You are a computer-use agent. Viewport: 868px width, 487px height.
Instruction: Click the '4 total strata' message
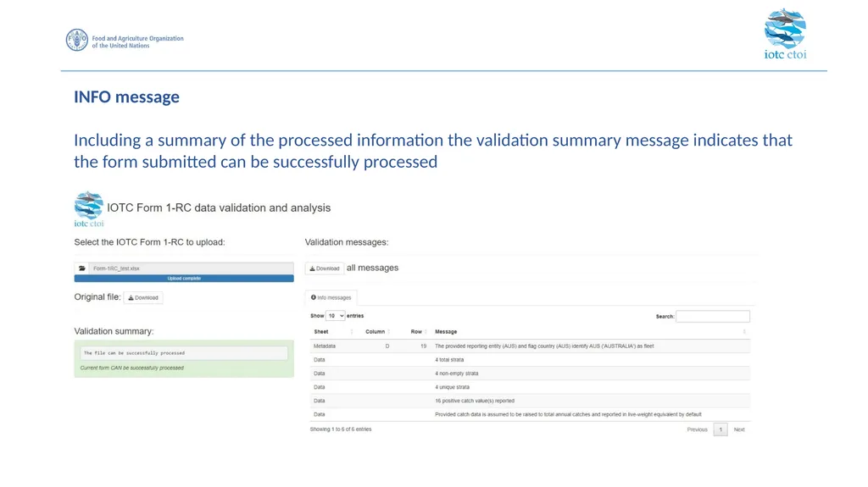[x=449, y=360]
